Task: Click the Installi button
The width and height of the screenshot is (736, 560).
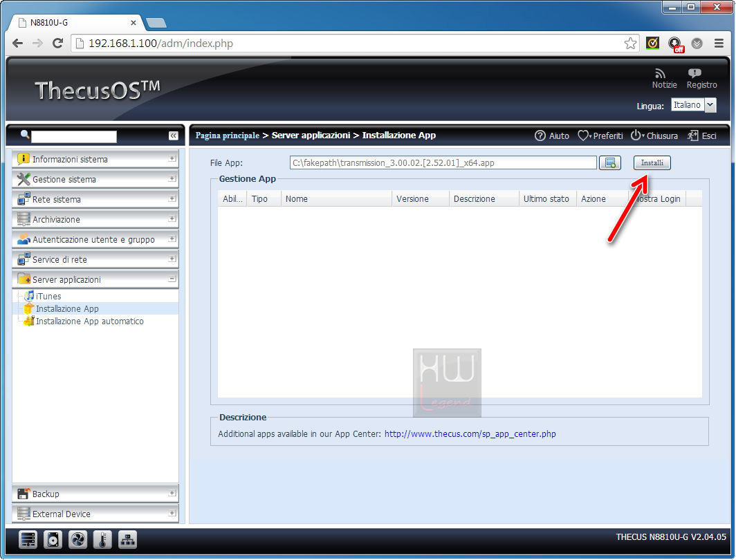Action: tap(652, 162)
